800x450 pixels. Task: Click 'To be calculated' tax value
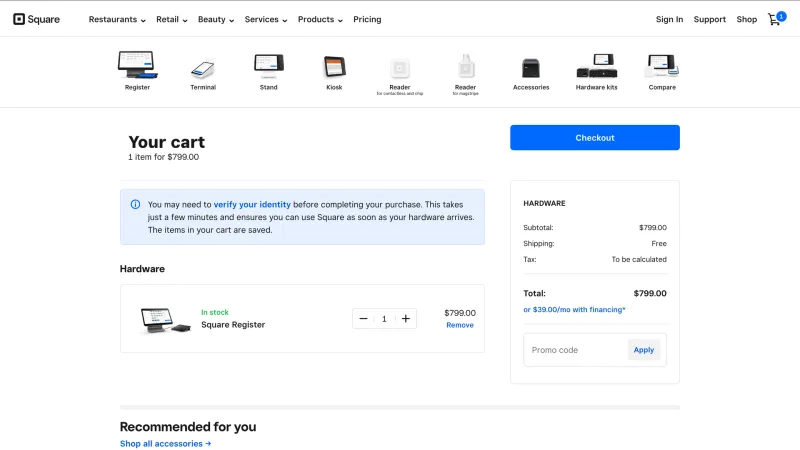pos(639,259)
